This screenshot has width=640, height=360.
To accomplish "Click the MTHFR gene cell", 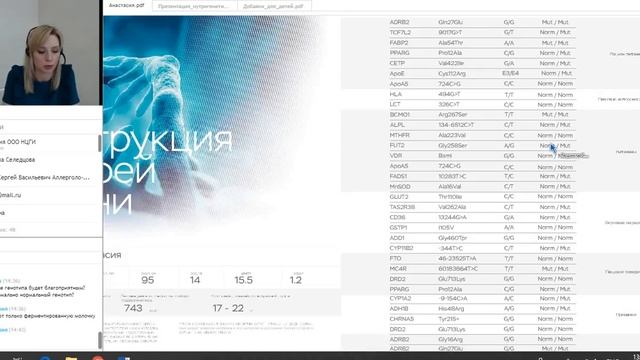I will coord(399,135).
